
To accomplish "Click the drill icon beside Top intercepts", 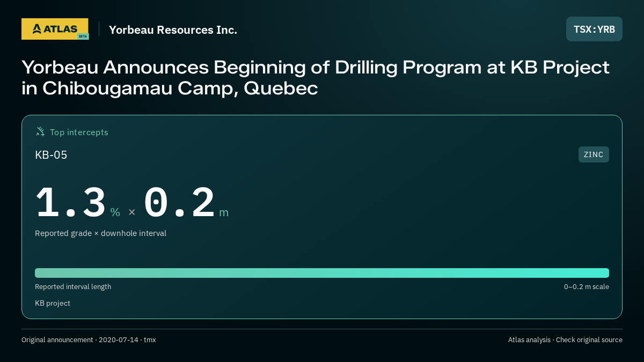I will click(40, 131).
